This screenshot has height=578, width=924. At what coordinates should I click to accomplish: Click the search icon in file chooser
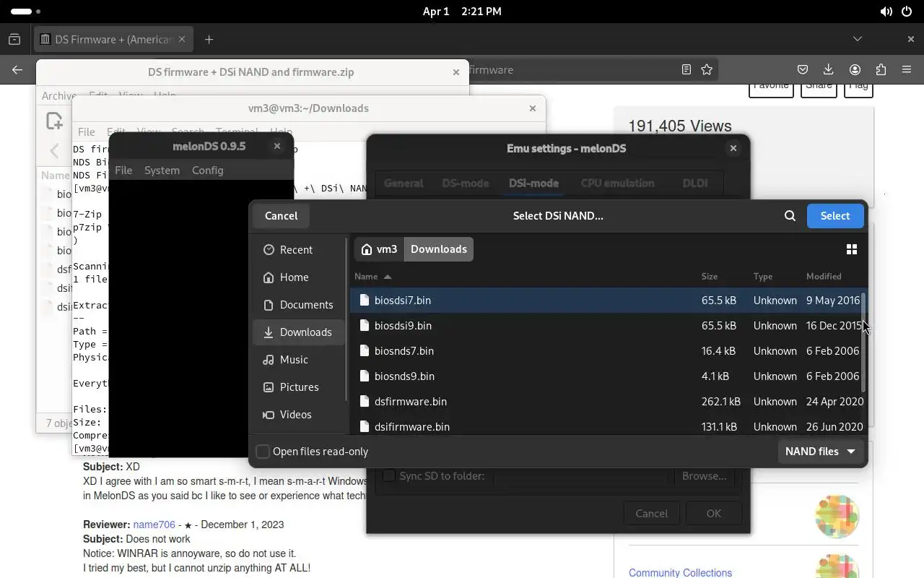click(x=790, y=215)
